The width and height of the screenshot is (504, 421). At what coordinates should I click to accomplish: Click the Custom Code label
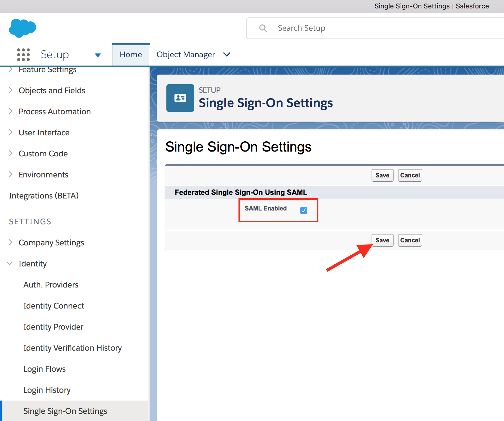tap(43, 154)
